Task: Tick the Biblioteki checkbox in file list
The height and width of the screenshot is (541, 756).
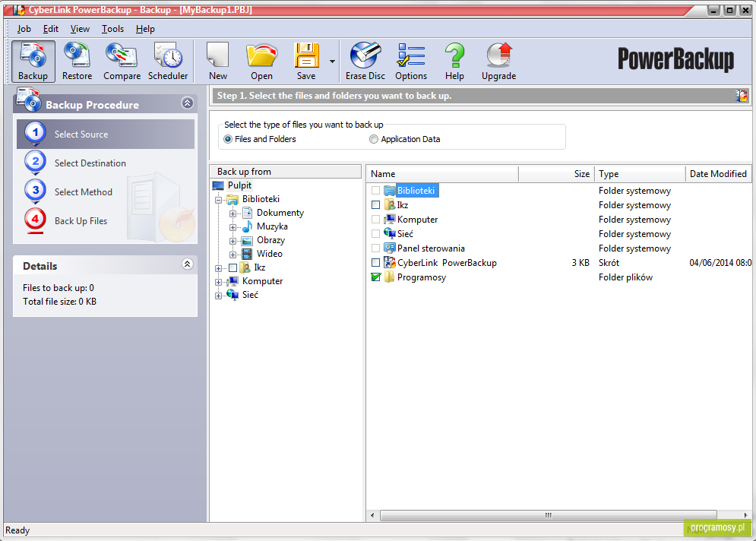Action: point(375,191)
